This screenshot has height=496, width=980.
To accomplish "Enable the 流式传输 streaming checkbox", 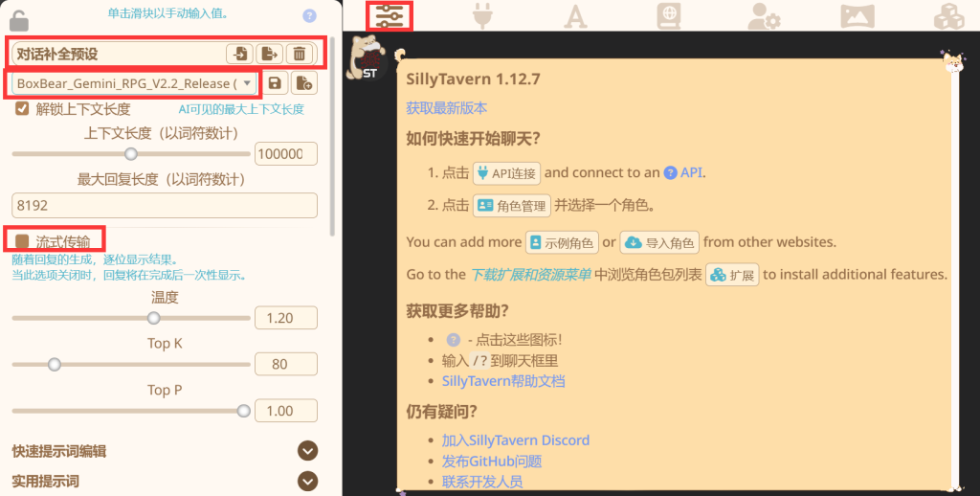I will point(23,241).
